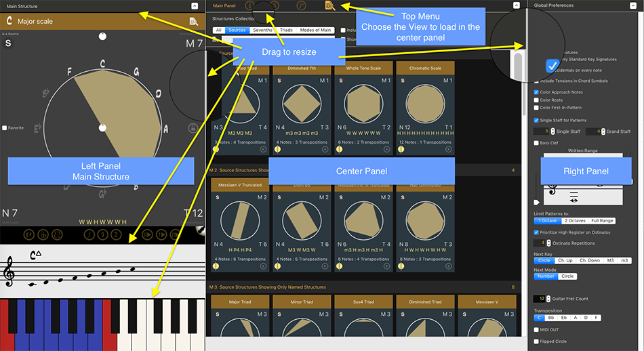
Task: Play Diminished 7th card
Action: (325, 150)
